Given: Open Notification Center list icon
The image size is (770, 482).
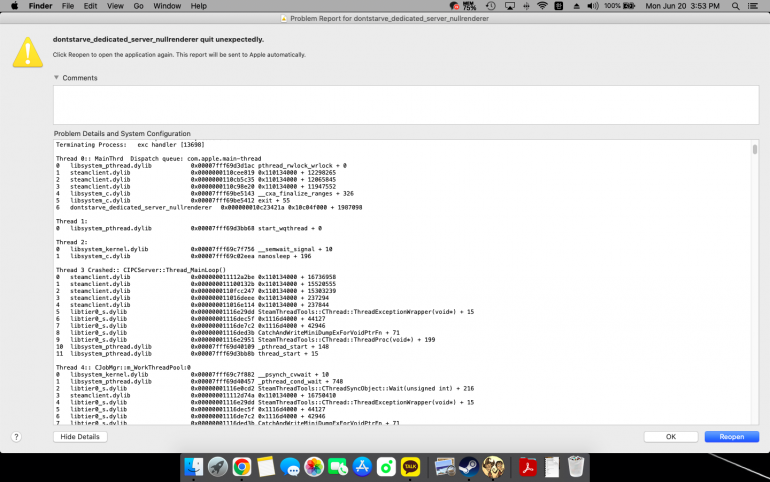Looking at the screenshot, I should click(x=752, y=6).
